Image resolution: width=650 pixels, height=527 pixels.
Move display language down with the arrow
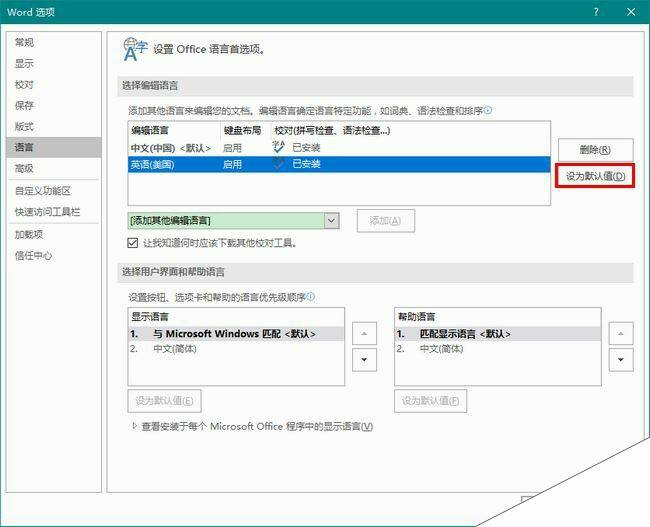pyautogui.click(x=364, y=359)
